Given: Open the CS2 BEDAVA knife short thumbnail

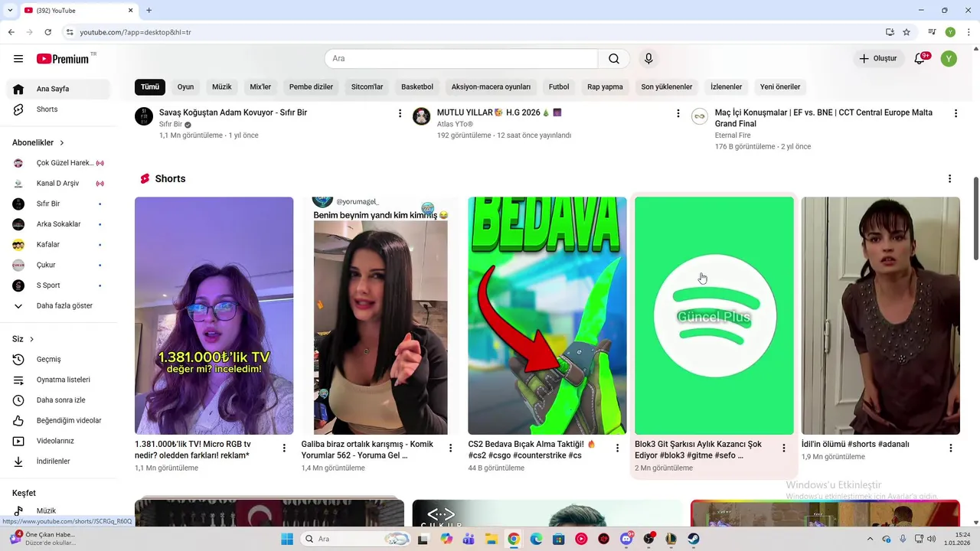Looking at the screenshot, I should click(547, 316).
